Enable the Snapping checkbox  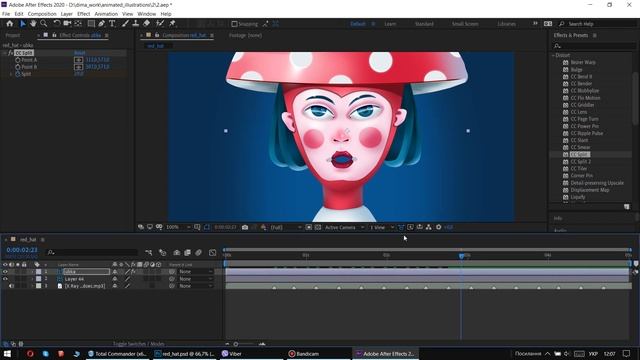click(x=234, y=24)
